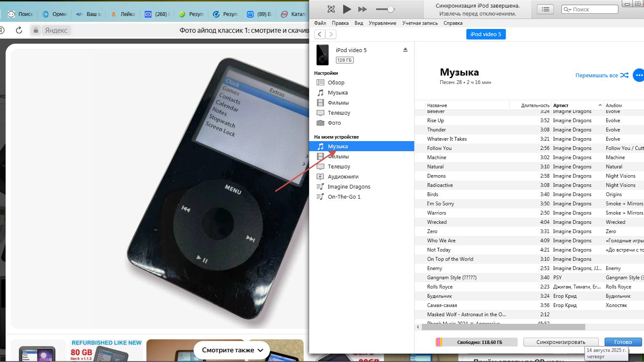Open the Refurbished Like New 80 GB thumbnail
The width and height of the screenshot is (644, 362).
point(106,351)
